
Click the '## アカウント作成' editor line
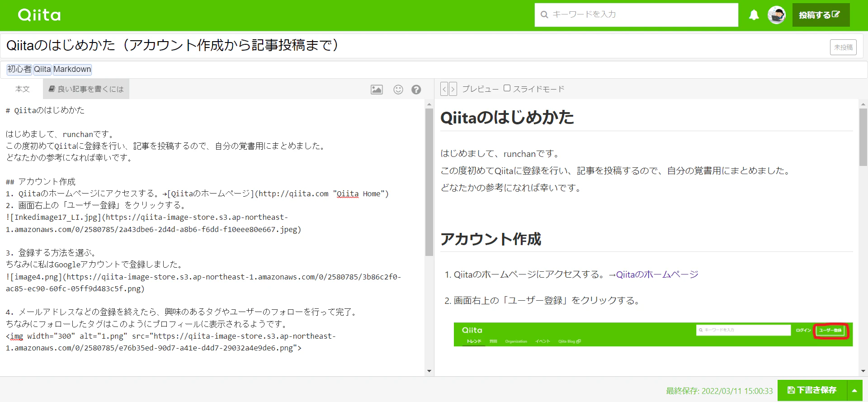pyautogui.click(x=41, y=182)
